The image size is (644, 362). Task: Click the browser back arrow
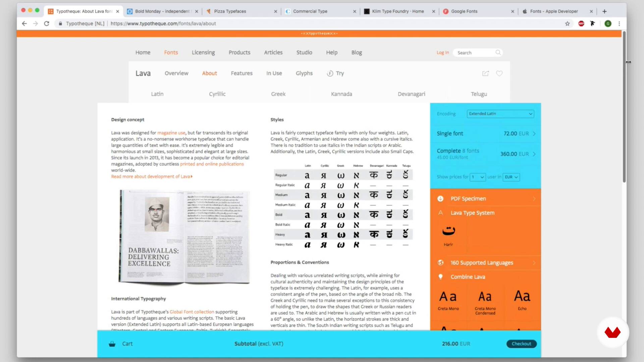tap(24, 23)
